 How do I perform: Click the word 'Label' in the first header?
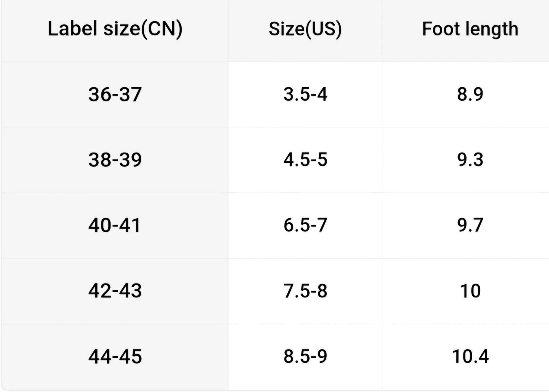[x=72, y=28]
